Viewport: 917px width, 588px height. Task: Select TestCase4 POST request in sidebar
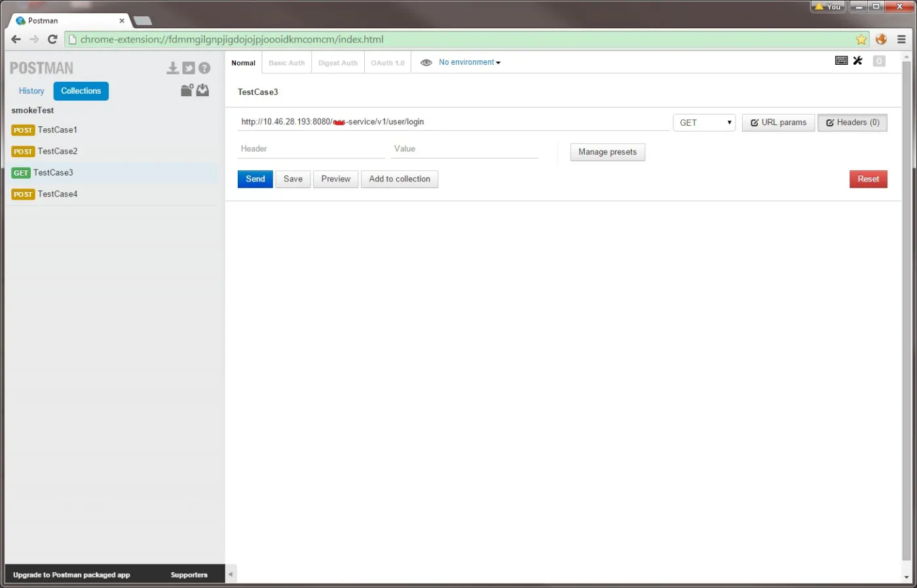(x=57, y=194)
